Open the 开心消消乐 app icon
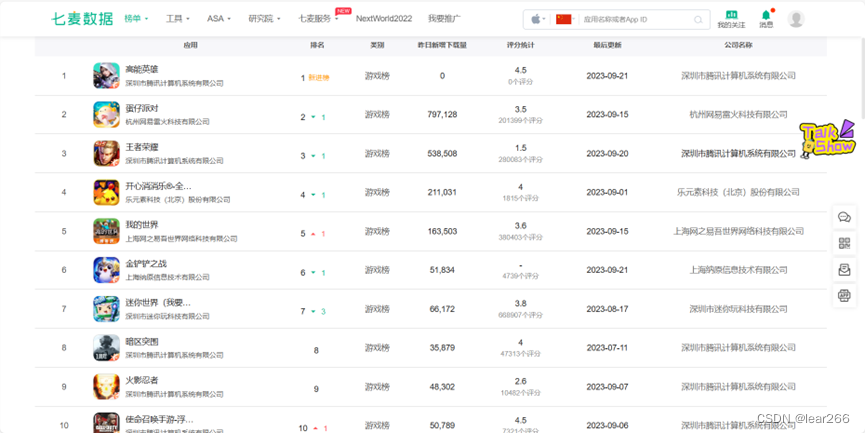865x433 pixels. tap(106, 192)
